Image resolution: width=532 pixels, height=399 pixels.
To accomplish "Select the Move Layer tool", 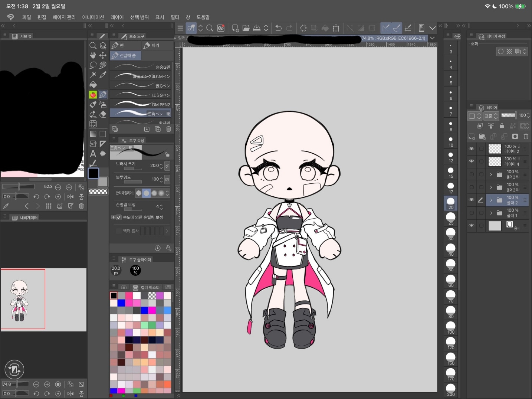I will 103,55.
